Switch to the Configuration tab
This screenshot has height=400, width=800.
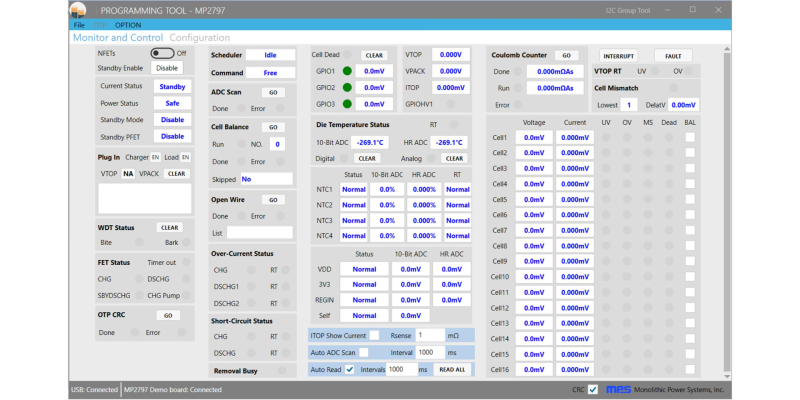(x=199, y=38)
